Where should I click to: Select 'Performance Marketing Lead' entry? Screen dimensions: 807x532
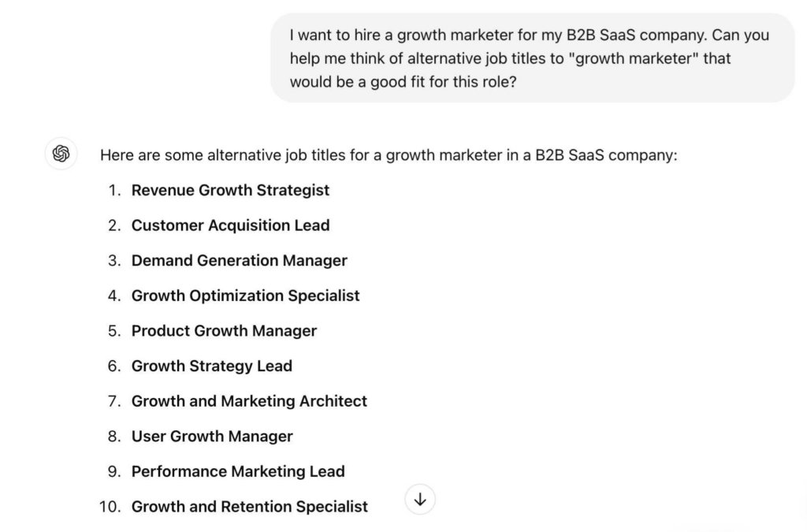[x=238, y=471]
